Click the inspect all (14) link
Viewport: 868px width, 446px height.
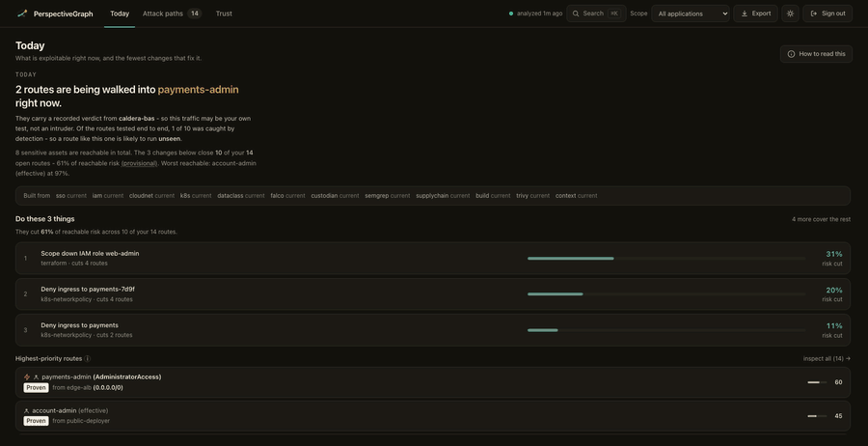[x=827, y=358]
